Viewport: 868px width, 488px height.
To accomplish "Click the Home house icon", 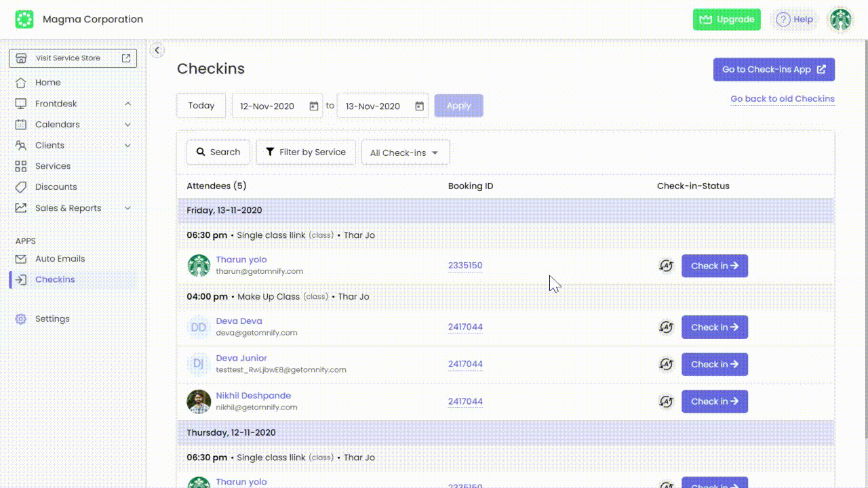I will pyautogui.click(x=21, y=83).
